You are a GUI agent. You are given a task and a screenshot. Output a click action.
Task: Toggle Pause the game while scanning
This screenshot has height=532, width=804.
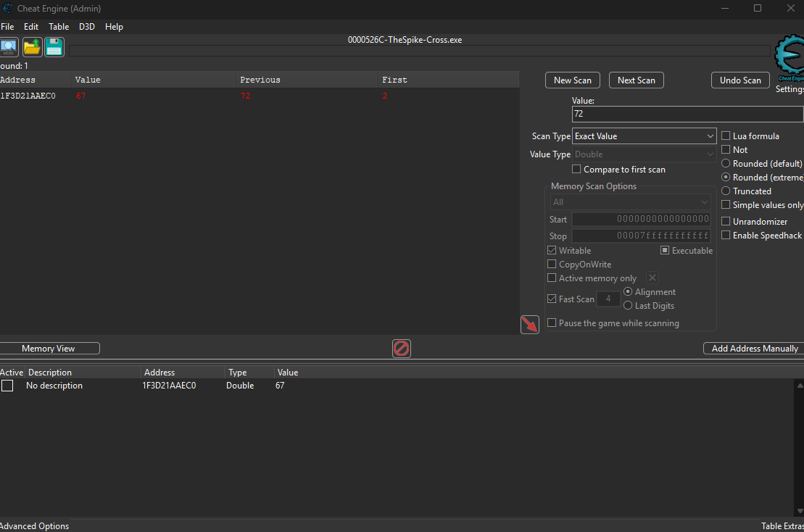(552, 323)
